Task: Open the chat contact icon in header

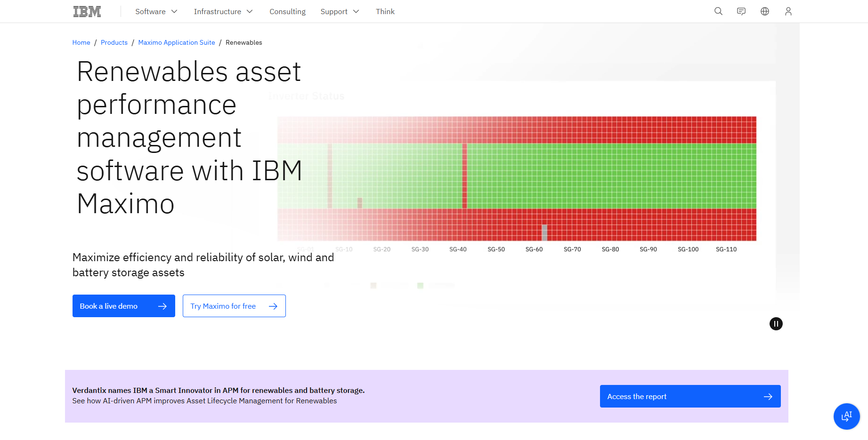Action: 741,11
